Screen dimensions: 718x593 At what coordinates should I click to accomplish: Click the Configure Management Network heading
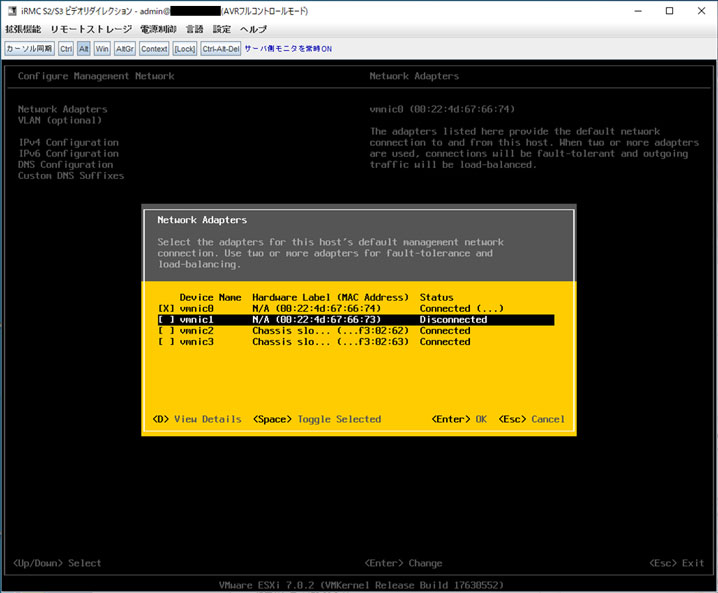tap(96, 76)
